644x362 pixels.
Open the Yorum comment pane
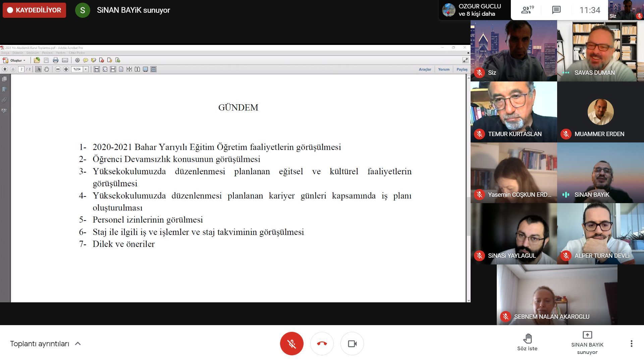(443, 69)
